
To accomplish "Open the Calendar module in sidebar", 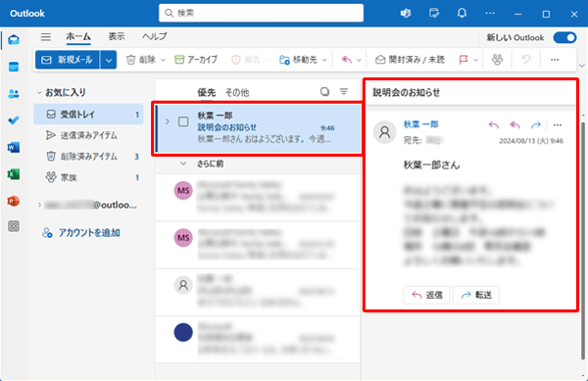I will pos(14,67).
